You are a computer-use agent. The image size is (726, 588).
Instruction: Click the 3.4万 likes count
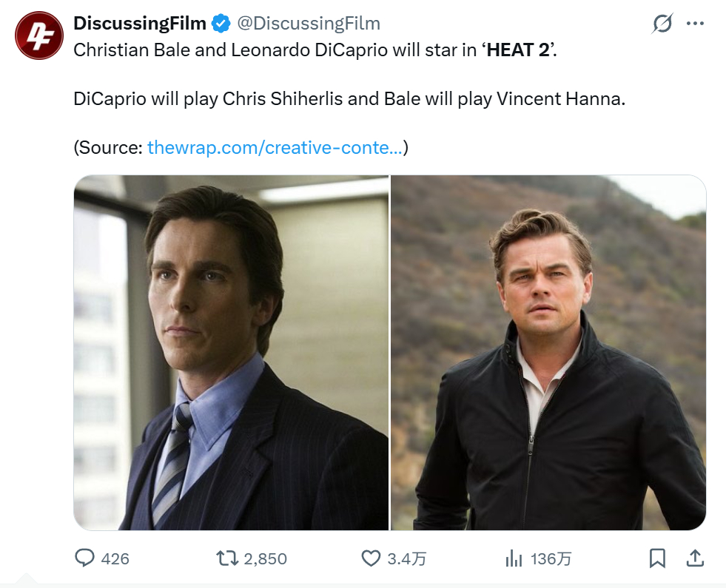pos(406,559)
